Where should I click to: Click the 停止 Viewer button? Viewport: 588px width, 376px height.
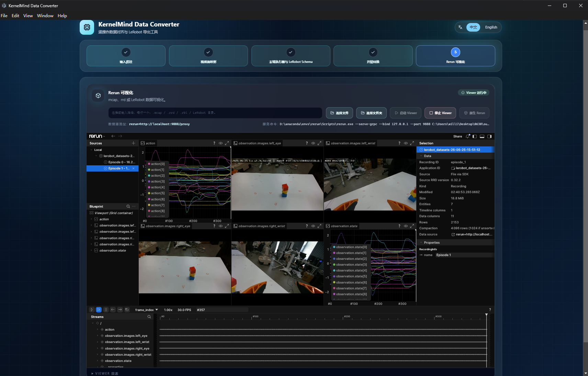(440, 113)
